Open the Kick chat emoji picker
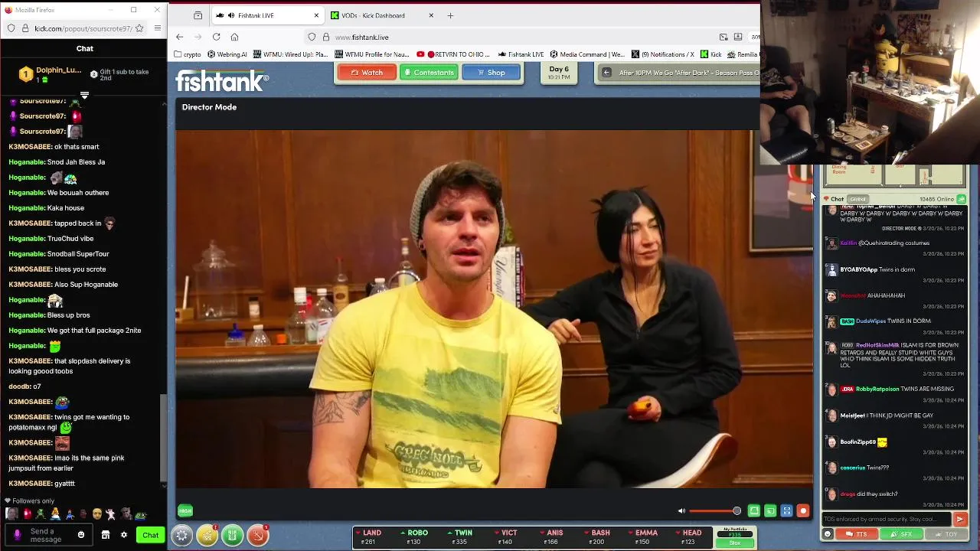980x551 pixels. pos(81,535)
